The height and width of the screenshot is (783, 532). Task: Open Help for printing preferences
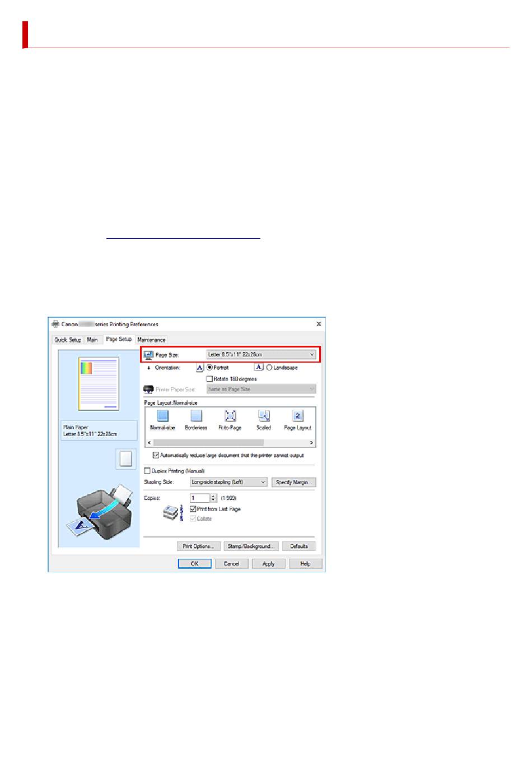(306, 564)
